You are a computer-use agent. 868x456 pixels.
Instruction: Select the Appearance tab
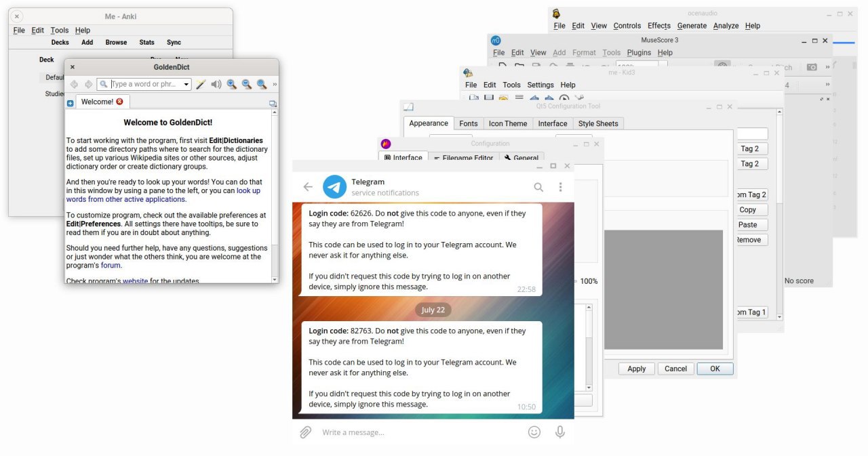429,123
